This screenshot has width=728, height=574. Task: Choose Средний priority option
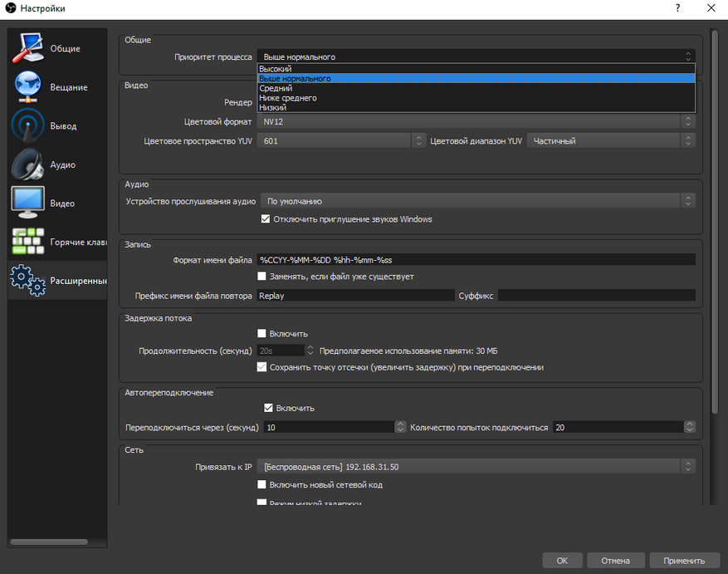click(x=476, y=88)
